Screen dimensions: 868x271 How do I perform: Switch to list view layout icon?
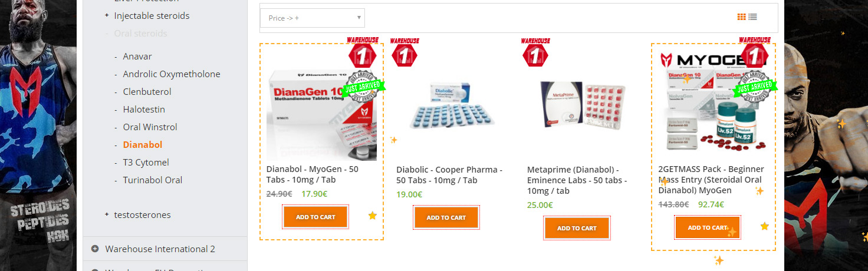point(752,17)
